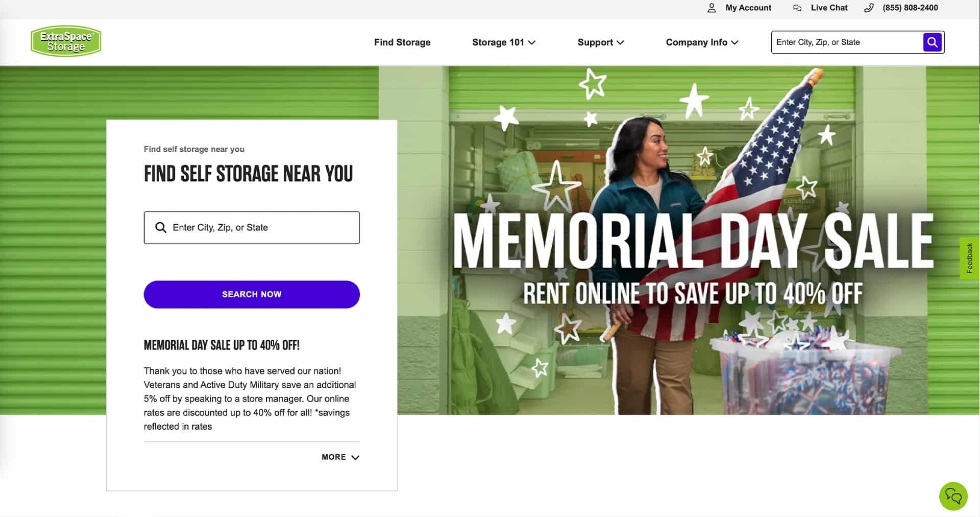Click the phone handset icon
This screenshot has width=980, height=517.
(869, 8)
